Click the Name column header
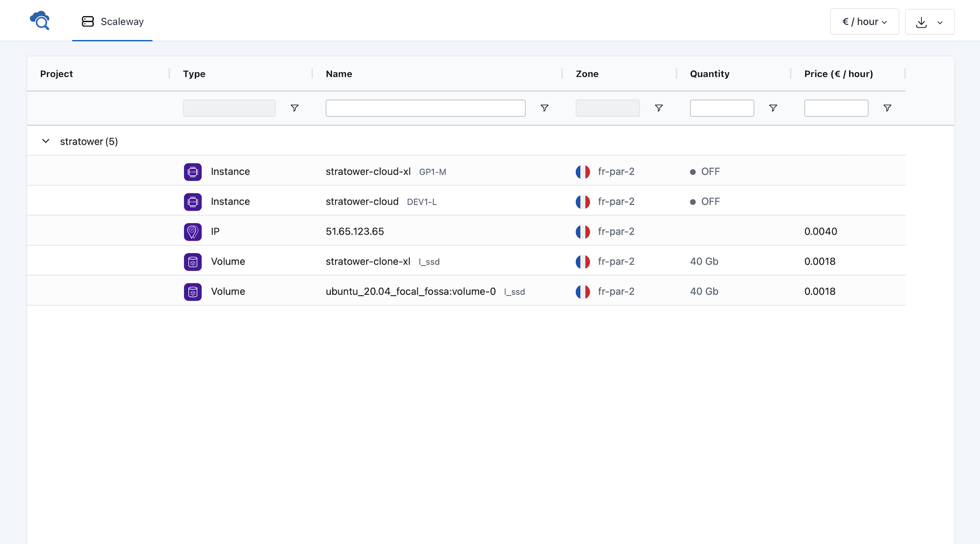Image resolution: width=980 pixels, height=544 pixels. (x=339, y=74)
